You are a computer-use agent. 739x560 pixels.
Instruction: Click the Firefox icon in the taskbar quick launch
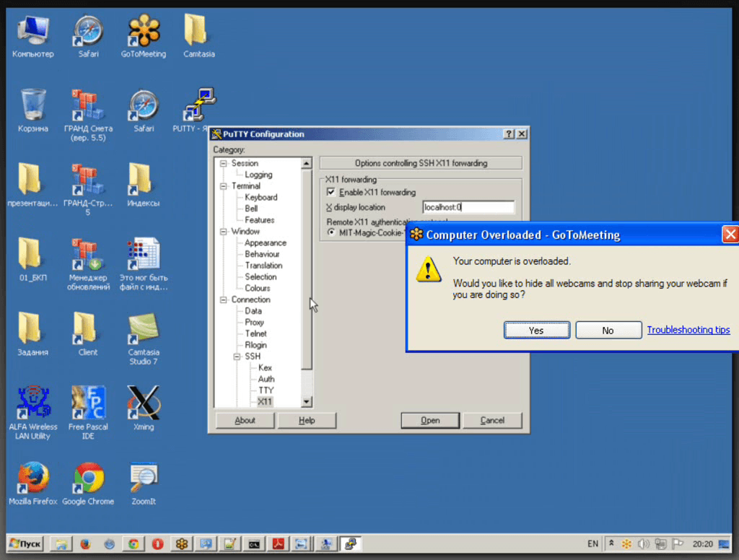tap(85, 544)
